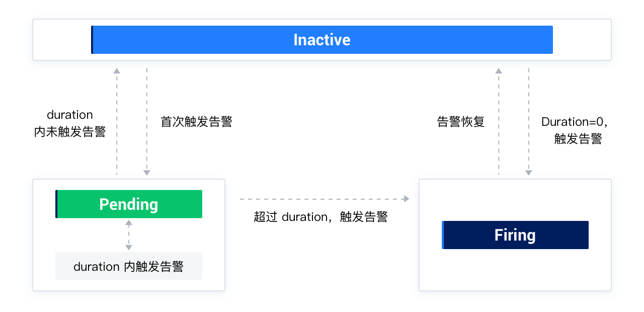Click the up arrow labeled 告警恢复
This screenshot has height=312, width=644.
click(499, 121)
